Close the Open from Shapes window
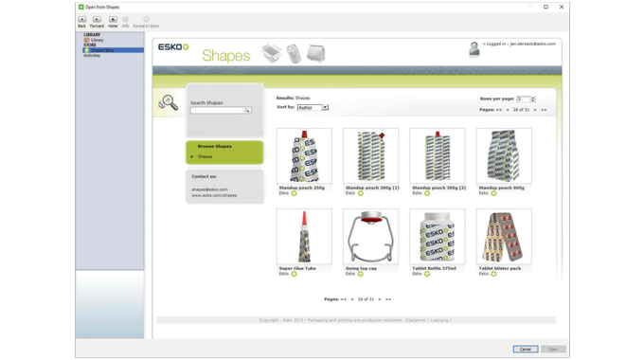 pyautogui.click(x=562, y=7)
